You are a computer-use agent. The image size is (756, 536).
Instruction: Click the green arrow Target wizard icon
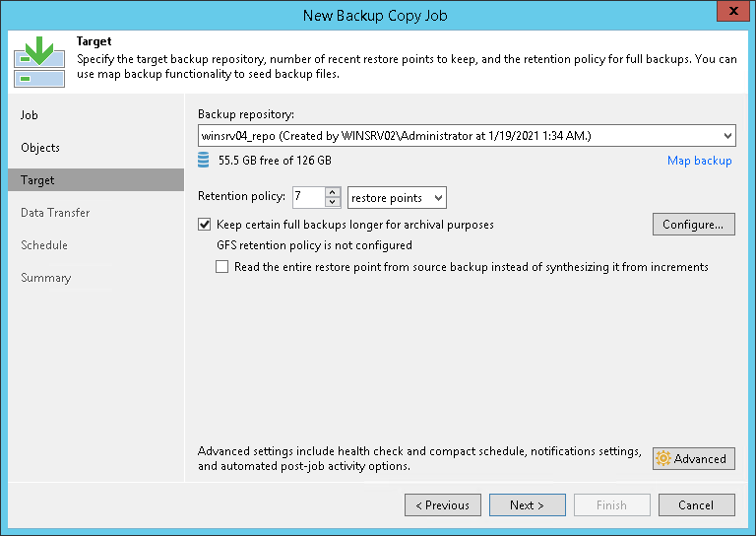click(x=38, y=61)
